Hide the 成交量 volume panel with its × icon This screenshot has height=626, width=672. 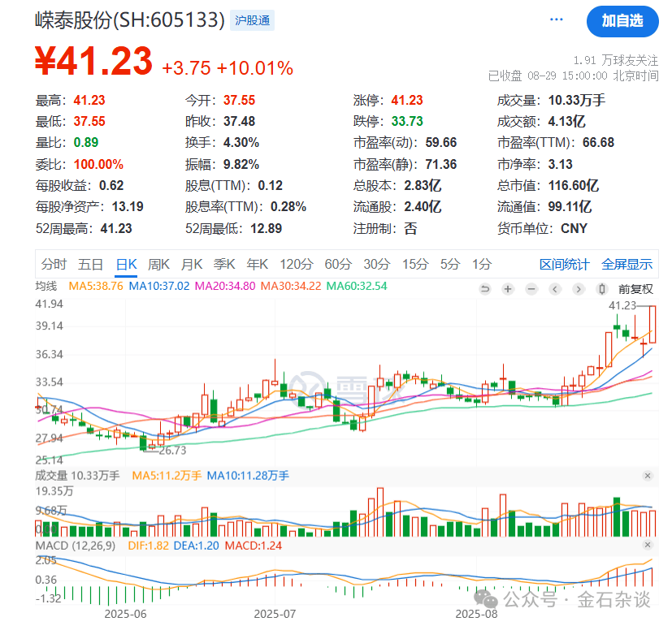tap(648, 476)
